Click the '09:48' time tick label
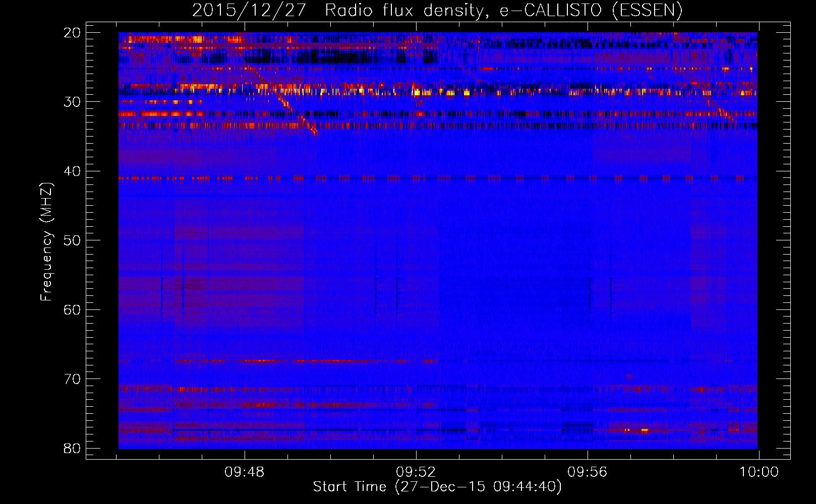 245,472
